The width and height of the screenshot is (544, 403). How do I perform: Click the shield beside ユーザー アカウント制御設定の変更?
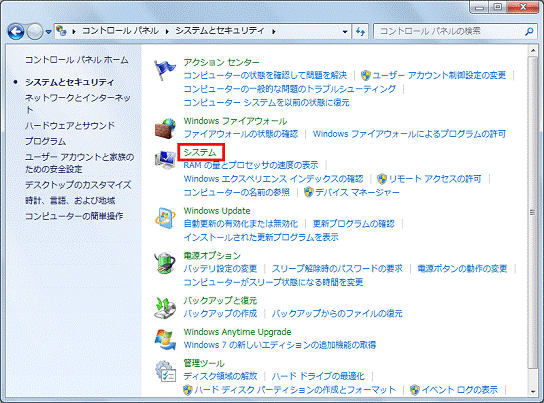(x=365, y=75)
